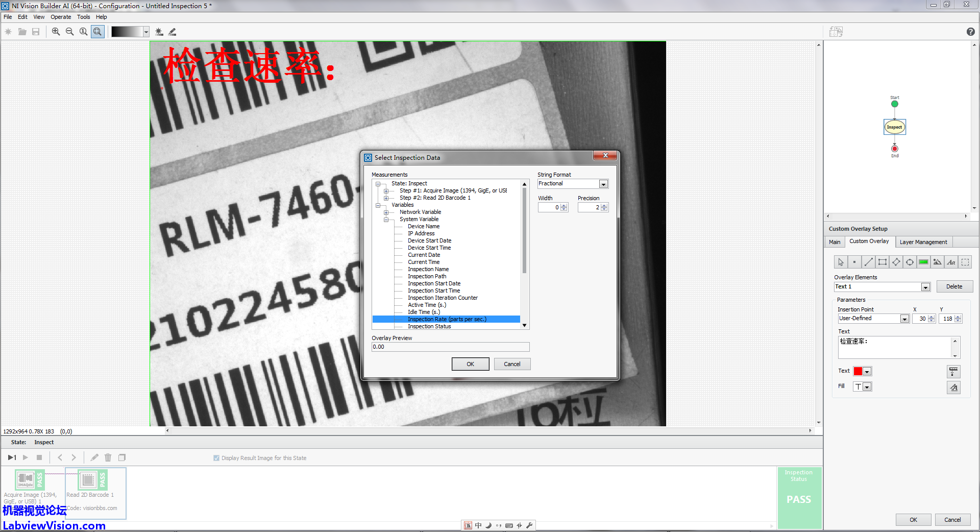Click the Delete overlay element button
The image size is (980, 532).
coord(954,287)
